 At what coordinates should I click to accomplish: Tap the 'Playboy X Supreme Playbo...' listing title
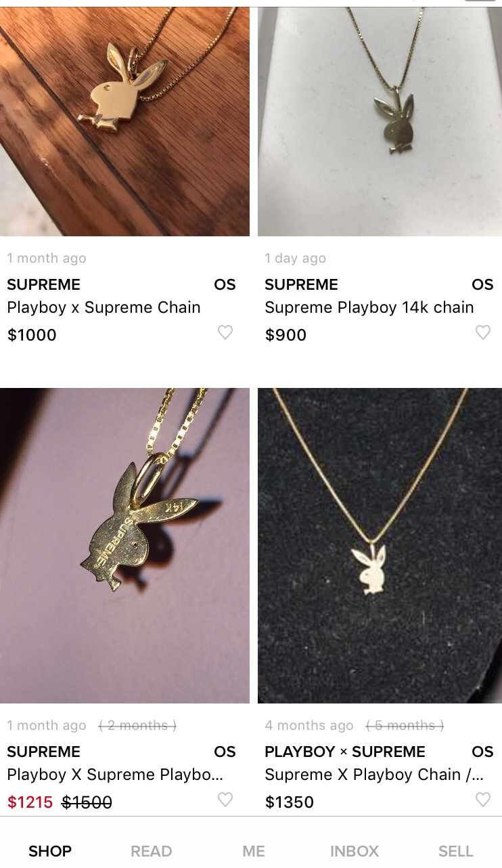pyautogui.click(x=115, y=775)
